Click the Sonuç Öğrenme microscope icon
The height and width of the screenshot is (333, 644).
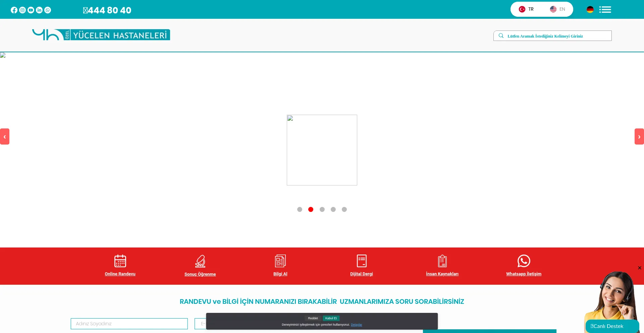pyautogui.click(x=200, y=261)
